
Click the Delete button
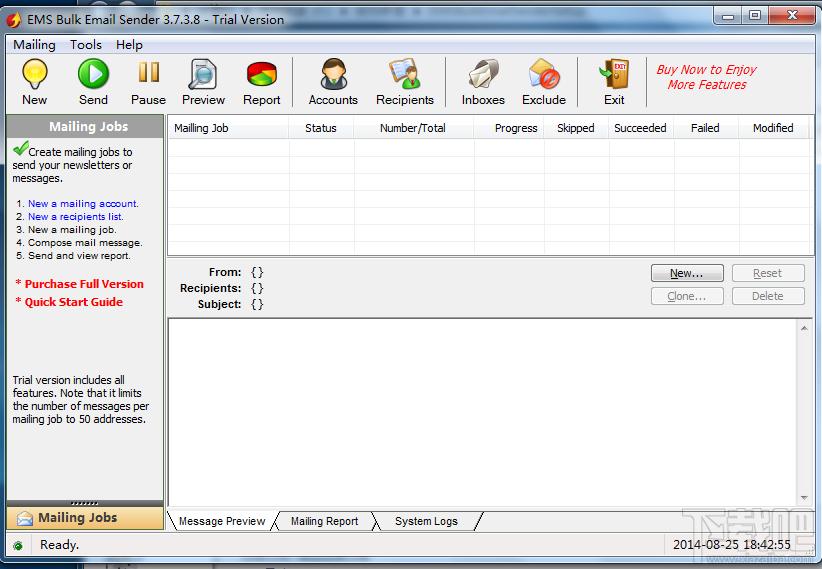(x=768, y=296)
